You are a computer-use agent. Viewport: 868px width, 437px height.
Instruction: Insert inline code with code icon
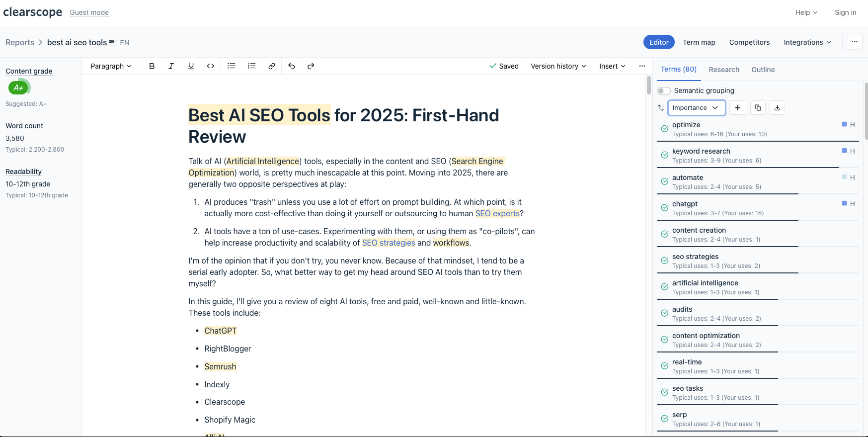pos(211,66)
